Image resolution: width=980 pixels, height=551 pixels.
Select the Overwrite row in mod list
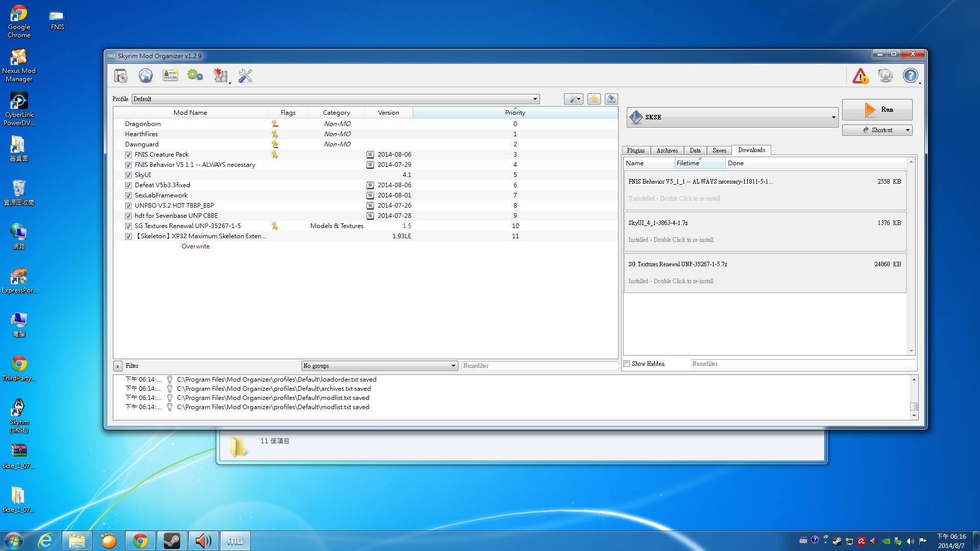365,246
